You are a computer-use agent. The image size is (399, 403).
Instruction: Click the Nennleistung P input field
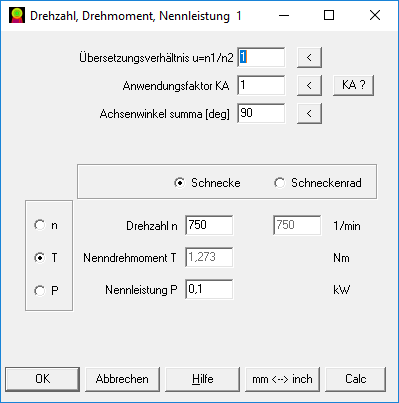pos(209,289)
